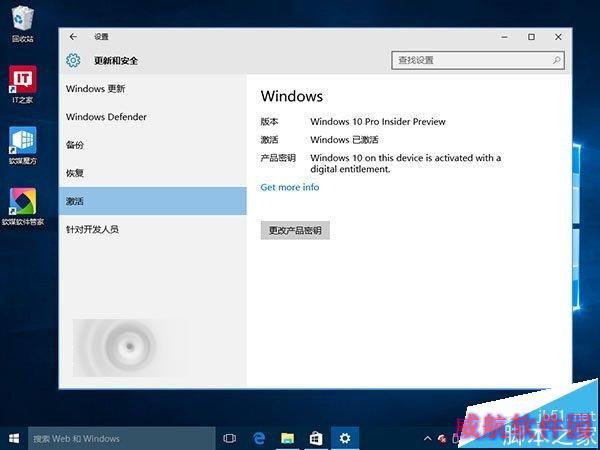The width and height of the screenshot is (600, 450).
Task: Open the Recycle Bin desktop icon
Action: coord(23,23)
